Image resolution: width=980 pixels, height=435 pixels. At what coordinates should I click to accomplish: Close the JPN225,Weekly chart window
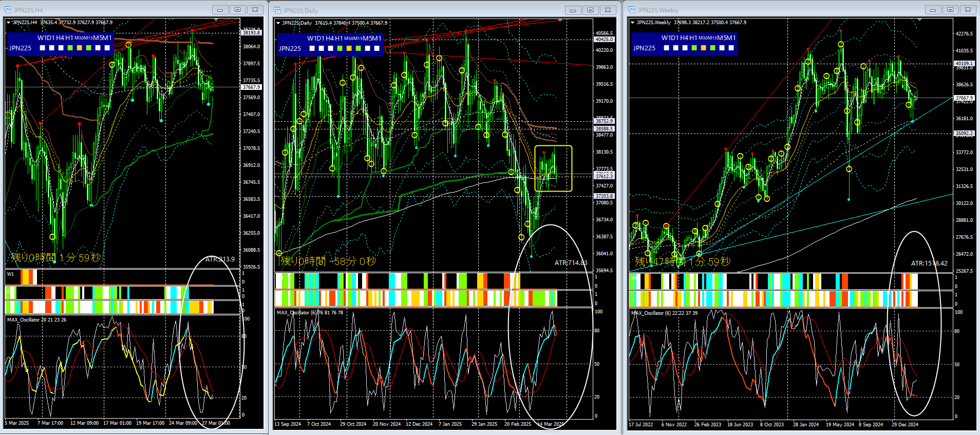(968, 10)
